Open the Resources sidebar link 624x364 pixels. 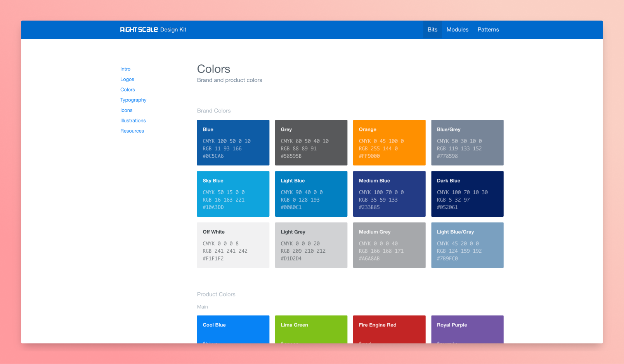[x=132, y=131]
